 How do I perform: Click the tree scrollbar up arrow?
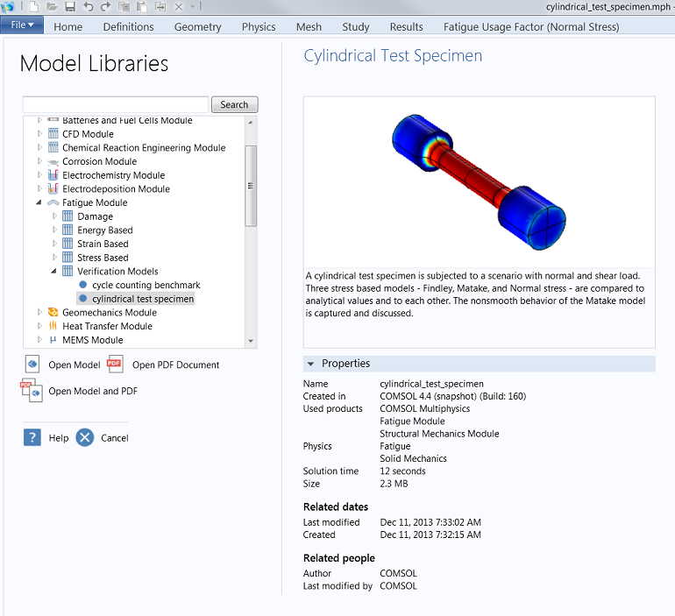click(x=251, y=122)
